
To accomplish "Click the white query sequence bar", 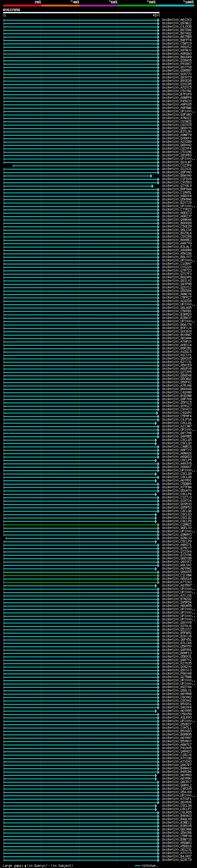I will coord(81,12).
